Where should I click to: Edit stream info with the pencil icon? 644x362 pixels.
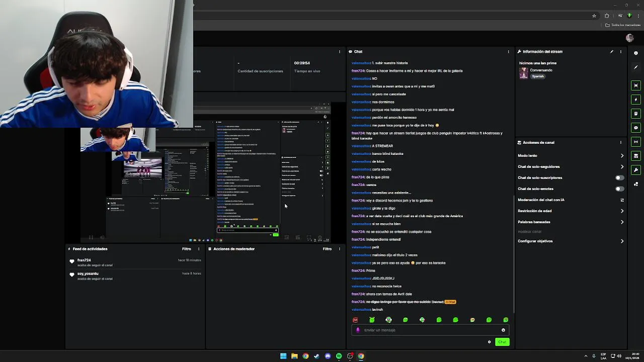(x=612, y=51)
